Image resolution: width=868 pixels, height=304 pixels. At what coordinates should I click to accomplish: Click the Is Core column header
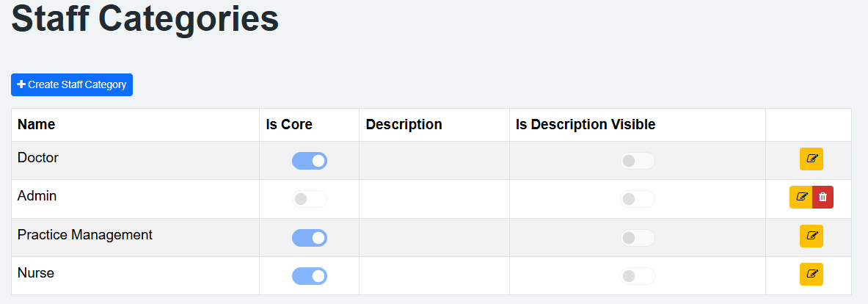[x=289, y=125]
